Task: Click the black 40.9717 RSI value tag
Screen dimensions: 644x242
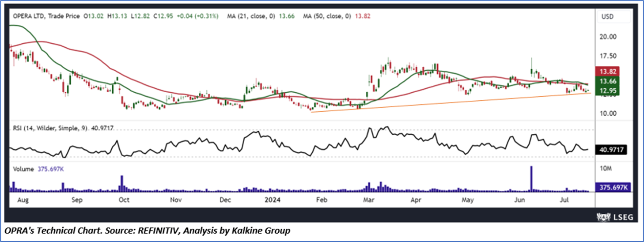Action: (x=611, y=150)
